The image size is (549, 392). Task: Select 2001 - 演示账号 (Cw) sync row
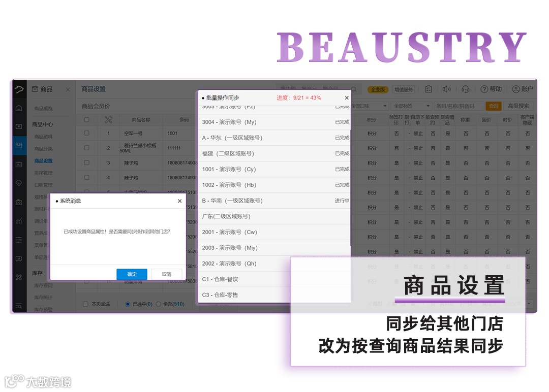[274, 232]
